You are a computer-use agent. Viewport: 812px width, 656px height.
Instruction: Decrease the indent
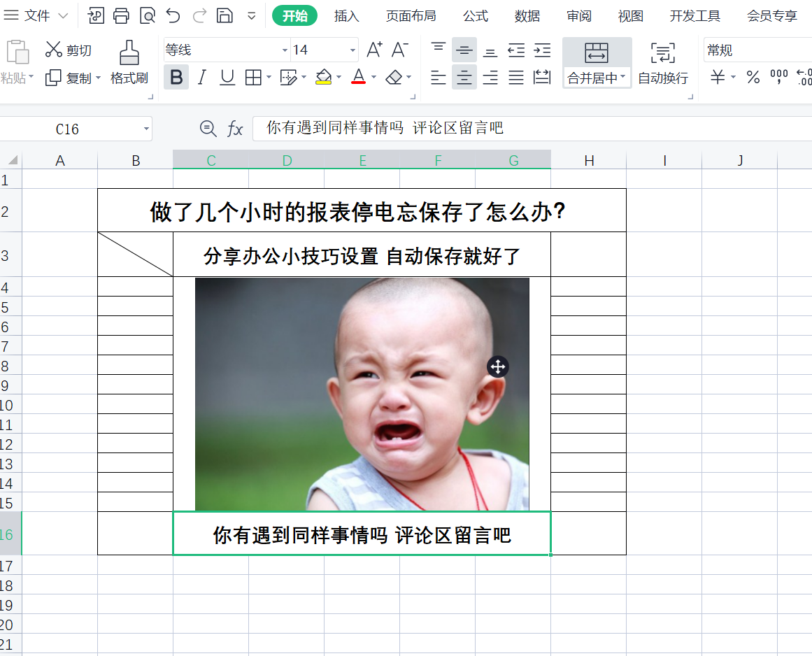(515, 50)
